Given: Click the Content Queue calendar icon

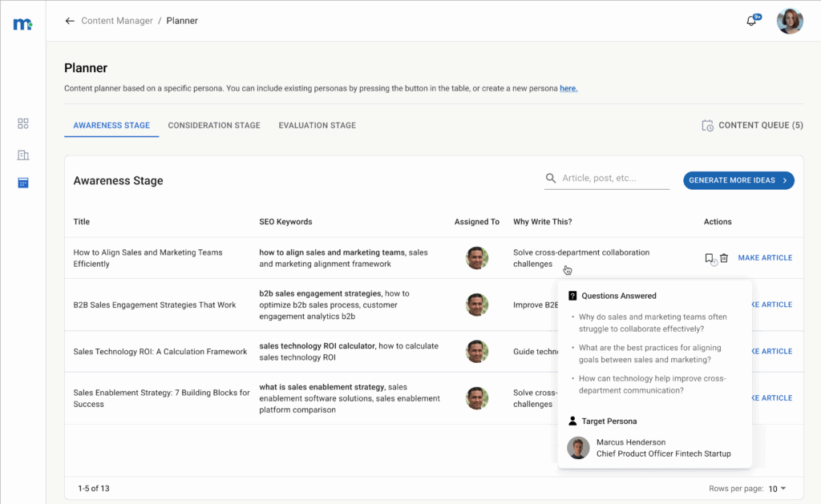Looking at the screenshot, I should pos(707,125).
